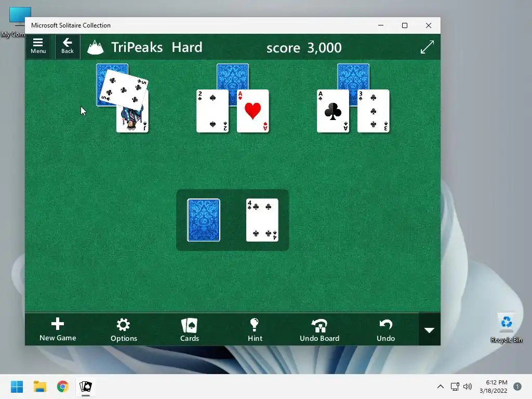The width and height of the screenshot is (532, 399).
Task: Play the 2 of spades card
Action: point(212,111)
